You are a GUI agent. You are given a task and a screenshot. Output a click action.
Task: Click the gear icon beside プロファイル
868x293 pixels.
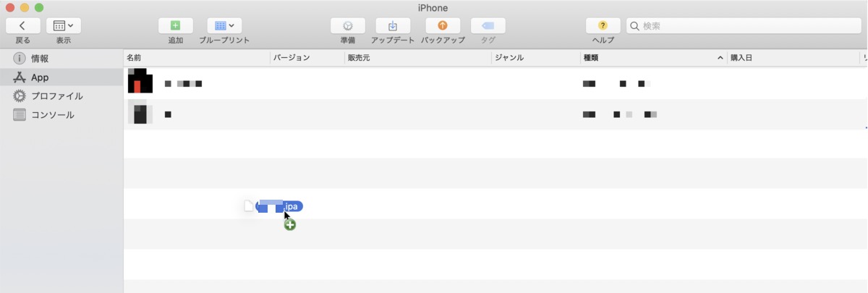20,96
